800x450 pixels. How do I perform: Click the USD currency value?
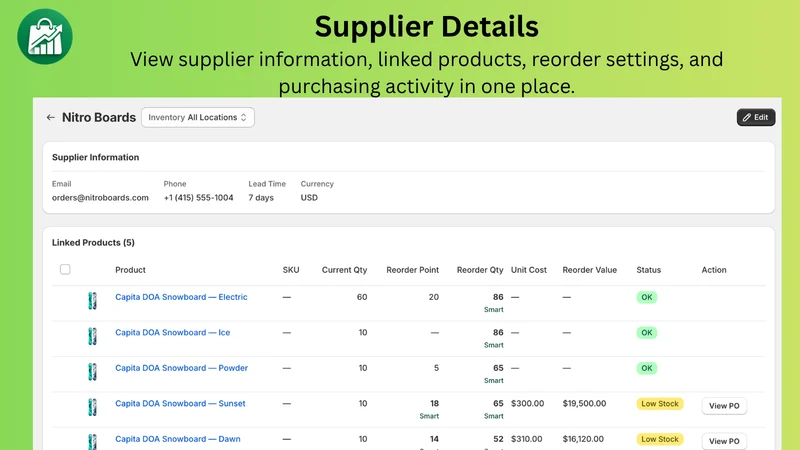(x=309, y=197)
